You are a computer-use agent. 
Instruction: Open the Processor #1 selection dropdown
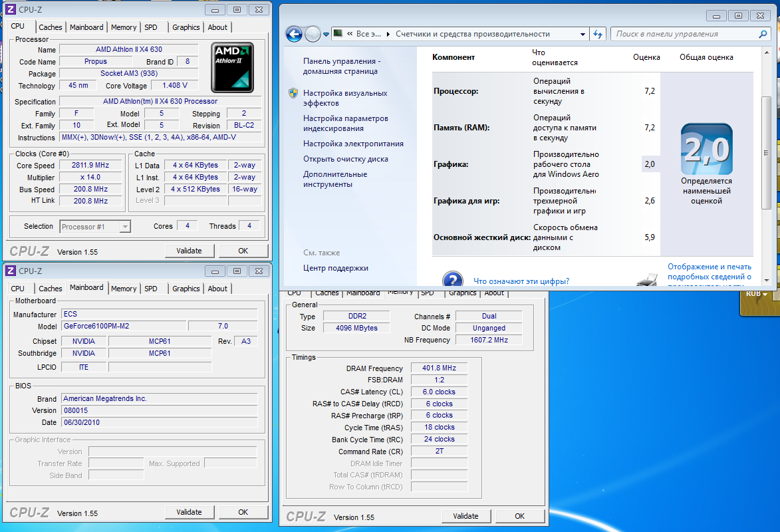(x=95, y=227)
